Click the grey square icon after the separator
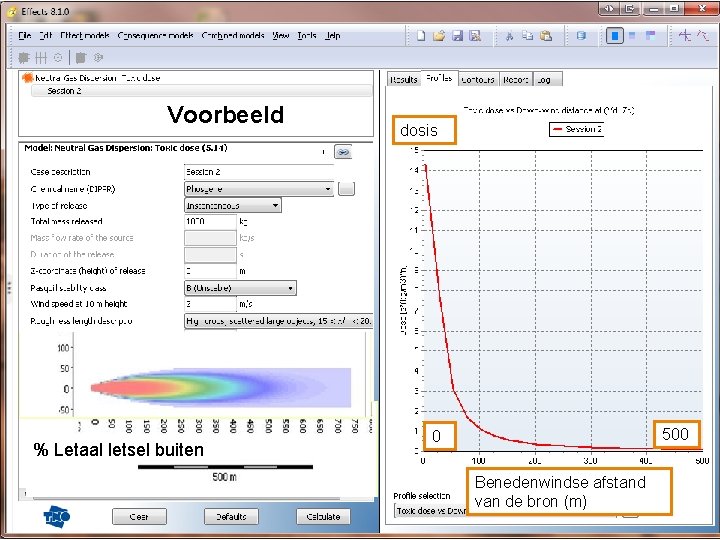 point(81,58)
